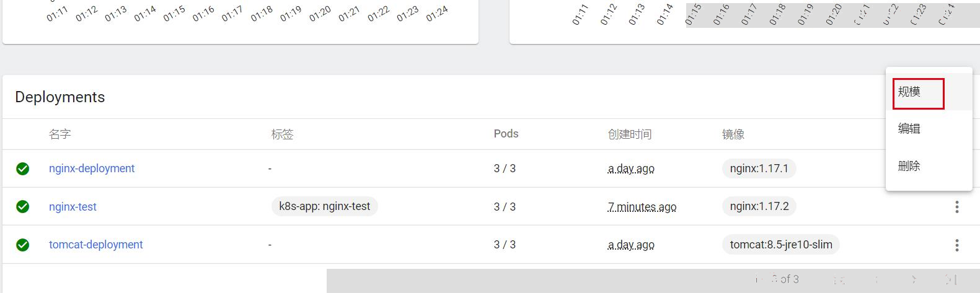Click green status check beside nginx-test

23,207
